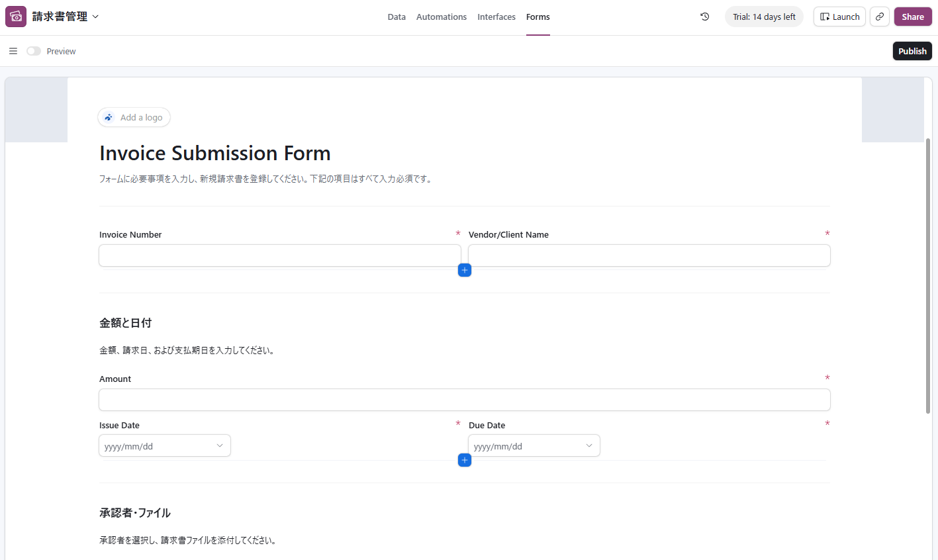Open the Due Date picker dropdown
The height and width of the screenshot is (560, 938).
coord(534,445)
